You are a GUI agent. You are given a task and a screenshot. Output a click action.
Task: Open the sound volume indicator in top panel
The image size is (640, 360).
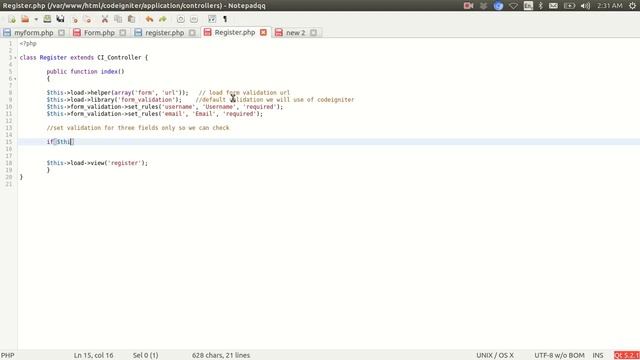pos(585,6)
